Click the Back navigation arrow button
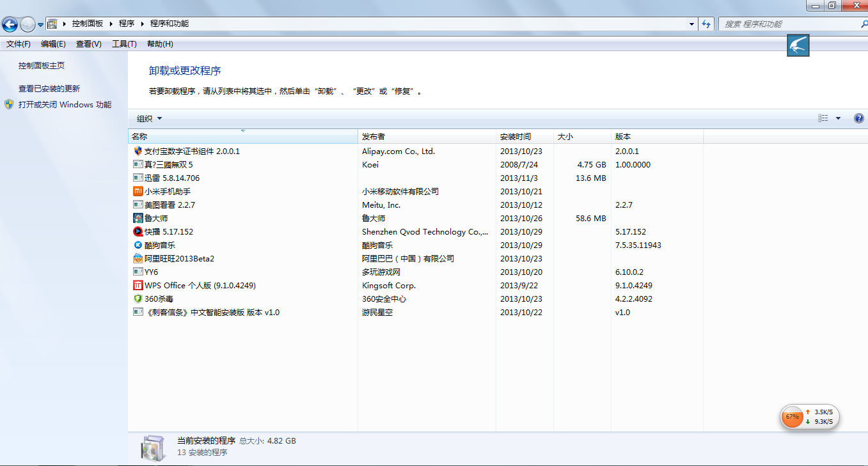 tap(10, 24)
